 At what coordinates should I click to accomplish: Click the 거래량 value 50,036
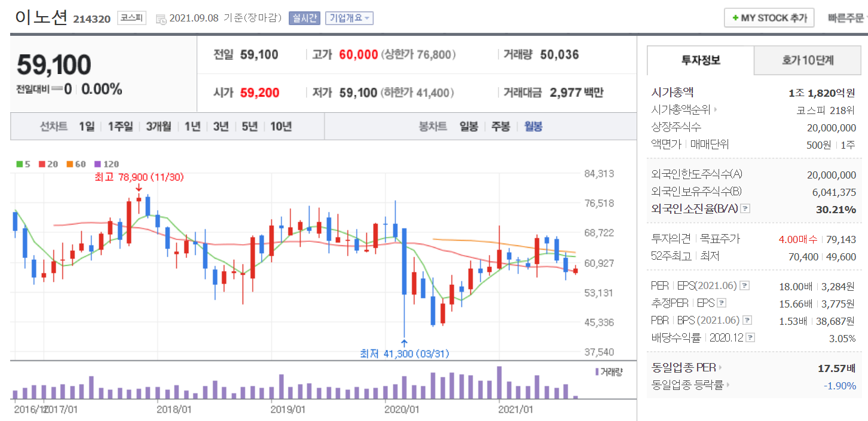[560, 55]
